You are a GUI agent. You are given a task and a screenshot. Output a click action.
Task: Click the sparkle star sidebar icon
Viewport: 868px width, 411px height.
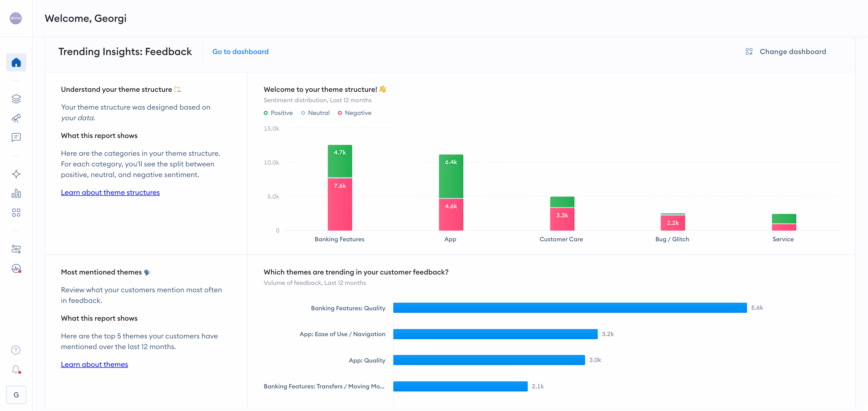point(16,174)
